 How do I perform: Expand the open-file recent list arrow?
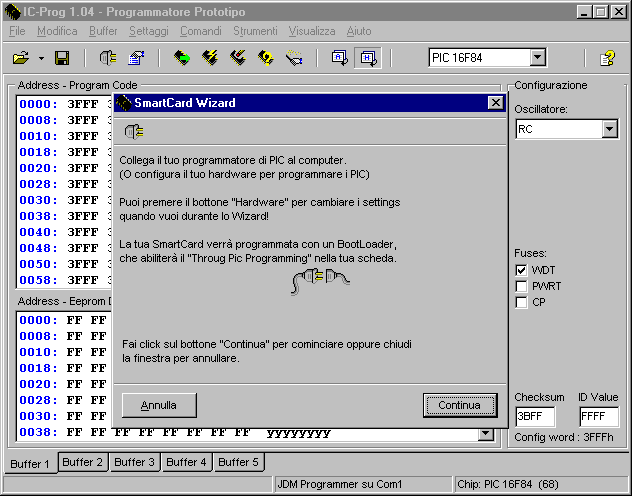[x=41, y=59]
